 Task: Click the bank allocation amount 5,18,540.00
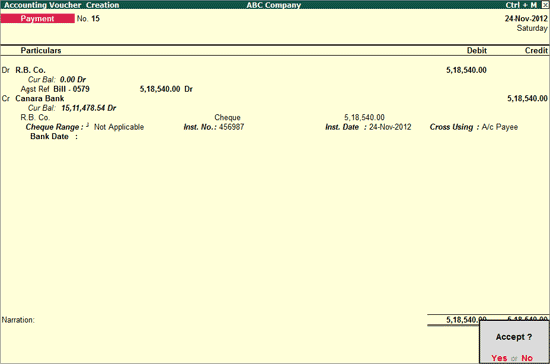(x=364, y=117)
